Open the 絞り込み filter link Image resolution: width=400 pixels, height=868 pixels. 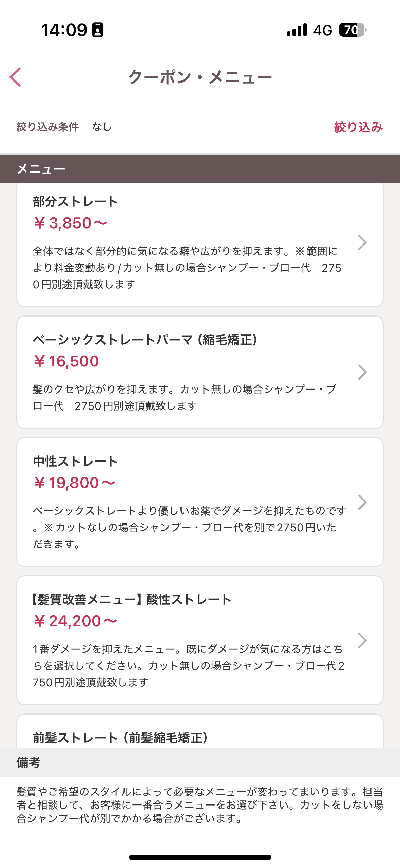click(x=358, y=127)
